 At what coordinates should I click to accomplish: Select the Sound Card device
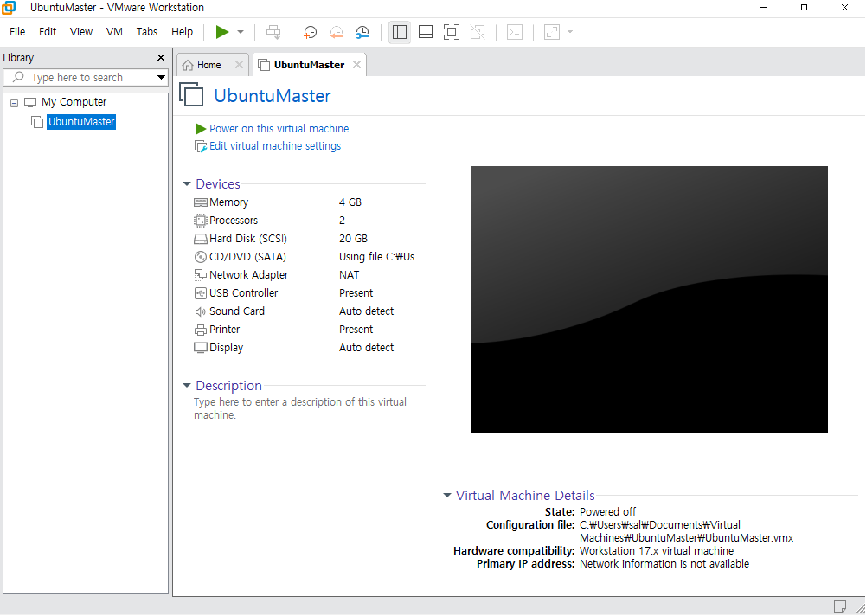[308, 311]
